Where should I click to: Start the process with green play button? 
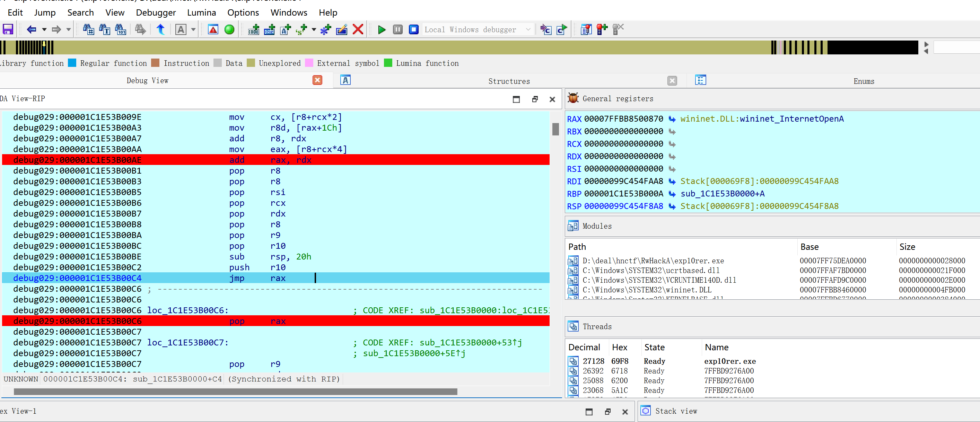382,29
